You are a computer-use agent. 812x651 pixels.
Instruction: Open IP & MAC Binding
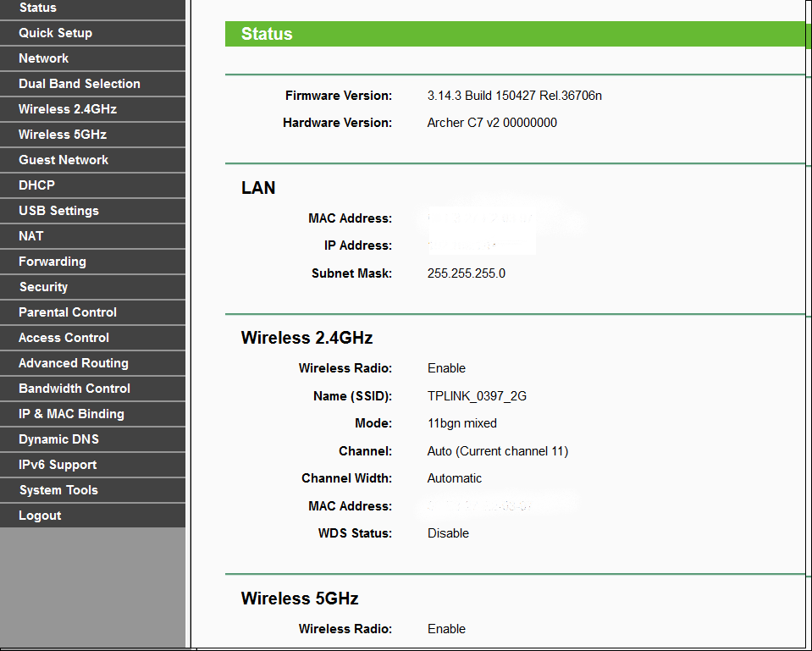(x=69, y=414)
